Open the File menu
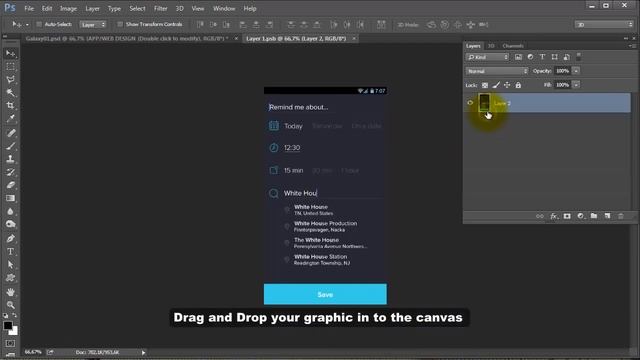Viewport: 640px width, 360px height. 29,8
